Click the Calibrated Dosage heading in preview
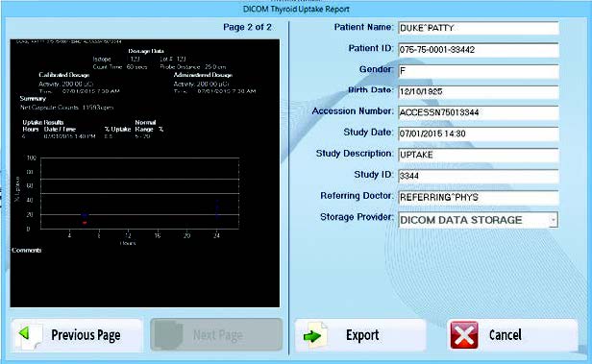592x364 pixels. coord(64,75)
